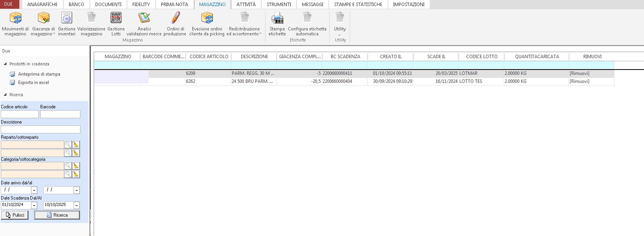Click the LOTMAR lot code cell
644x236 pixels.
(481, 73)
